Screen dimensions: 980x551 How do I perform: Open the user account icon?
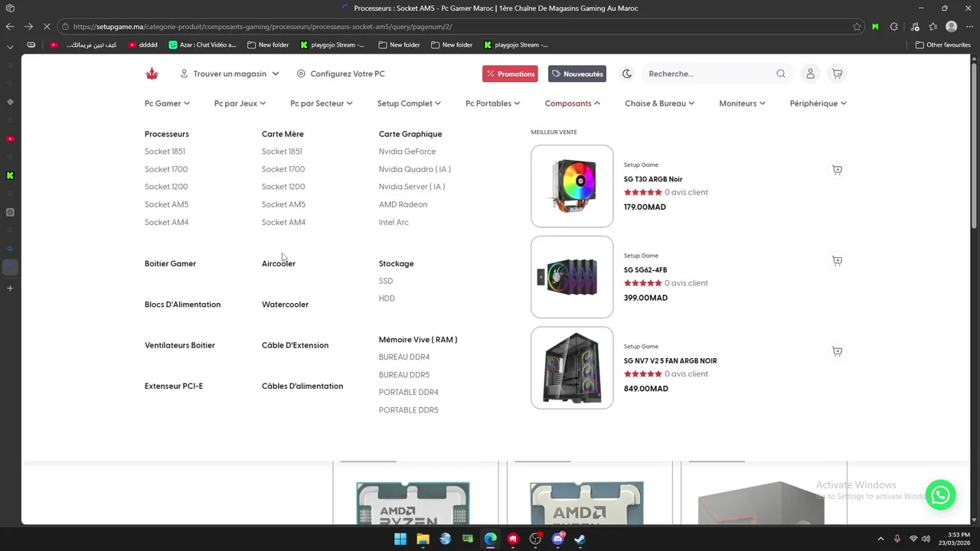[810, 73]
